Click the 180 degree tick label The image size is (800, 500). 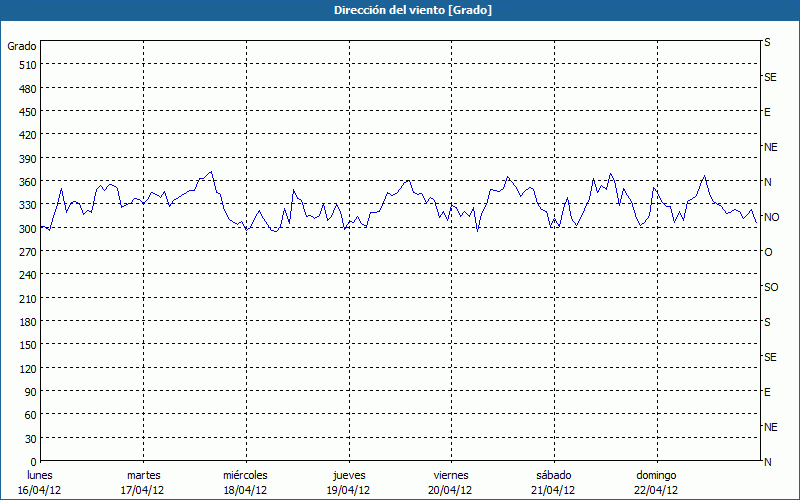(x=27, y=322)
